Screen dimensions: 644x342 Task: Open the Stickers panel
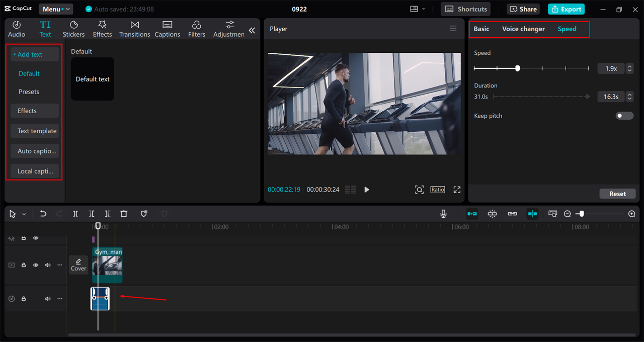coord(73,29)
